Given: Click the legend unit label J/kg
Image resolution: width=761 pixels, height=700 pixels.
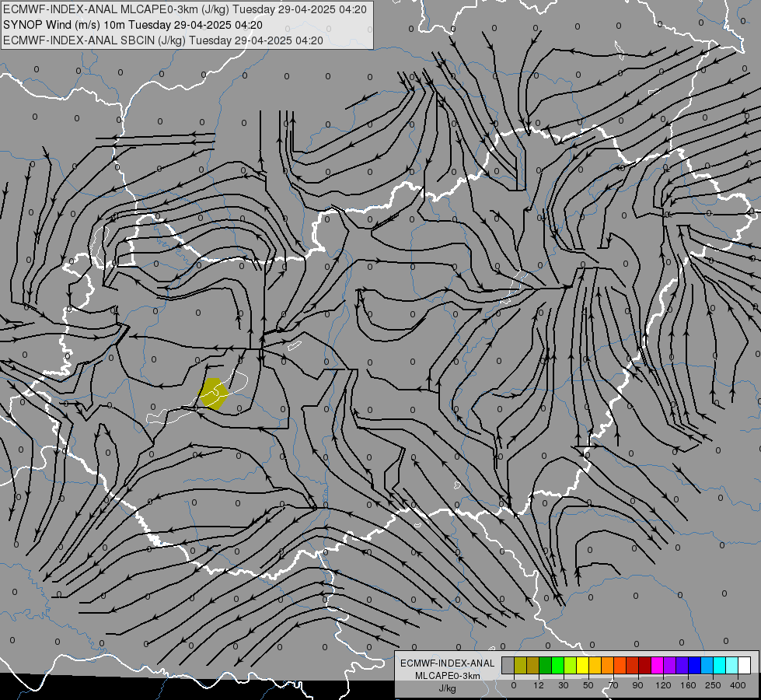Looking at the screenshot, I should pyautogui.click(x=448, y=688).
